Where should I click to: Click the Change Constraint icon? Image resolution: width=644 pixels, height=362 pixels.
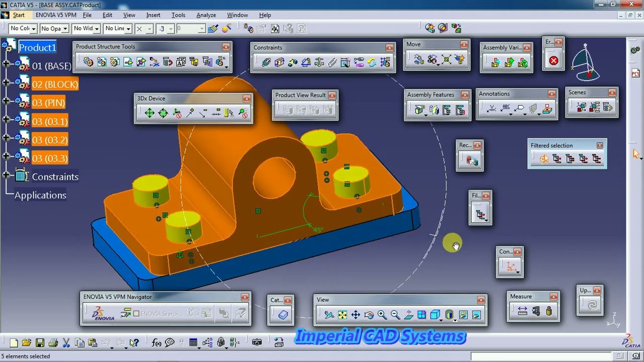click(x=372, y=62)
